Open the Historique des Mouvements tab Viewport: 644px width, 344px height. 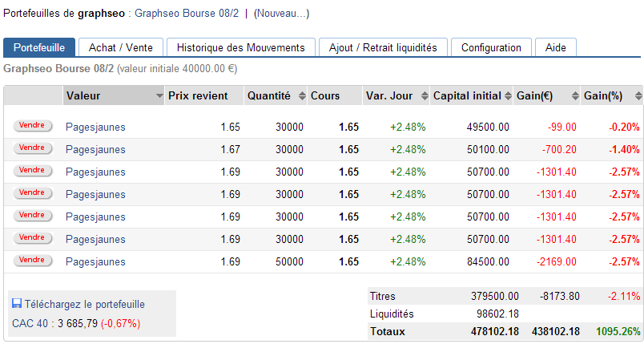pos(241,48)
